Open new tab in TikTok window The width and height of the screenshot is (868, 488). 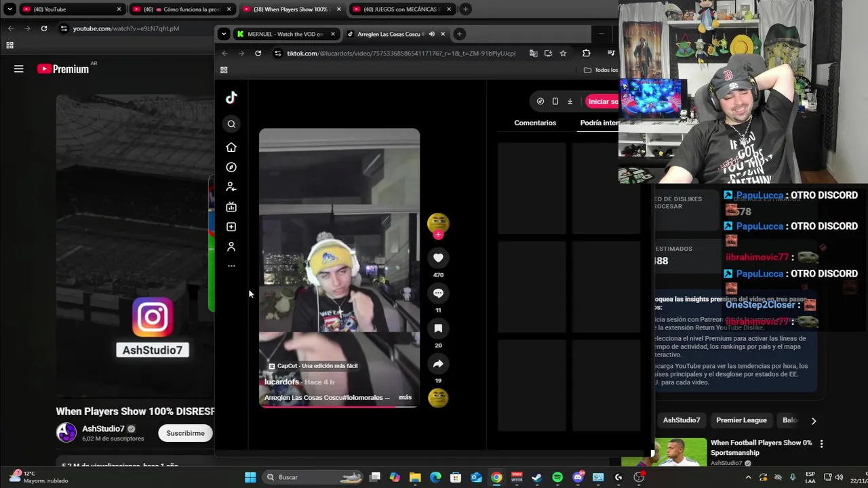point(459,34)
